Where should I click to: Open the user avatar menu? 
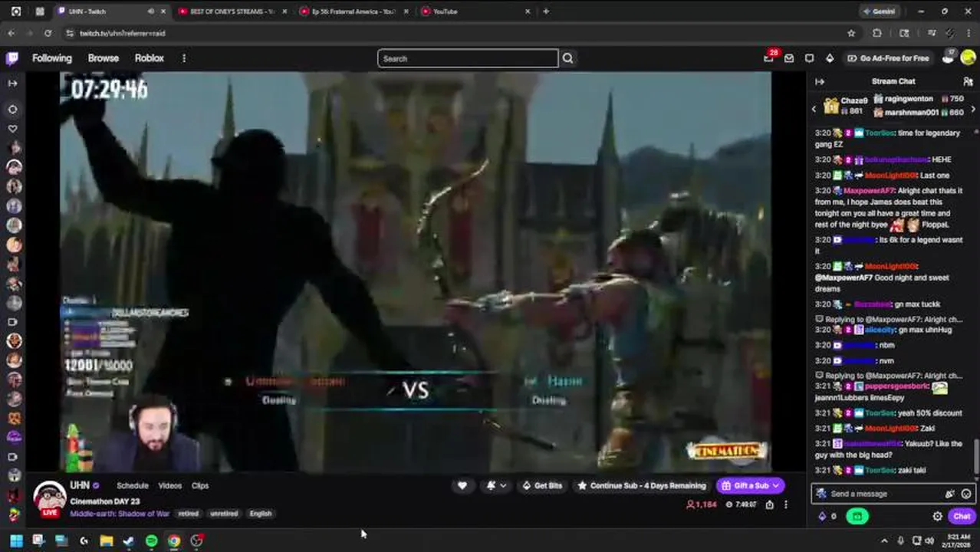click(x=968, y=58)
